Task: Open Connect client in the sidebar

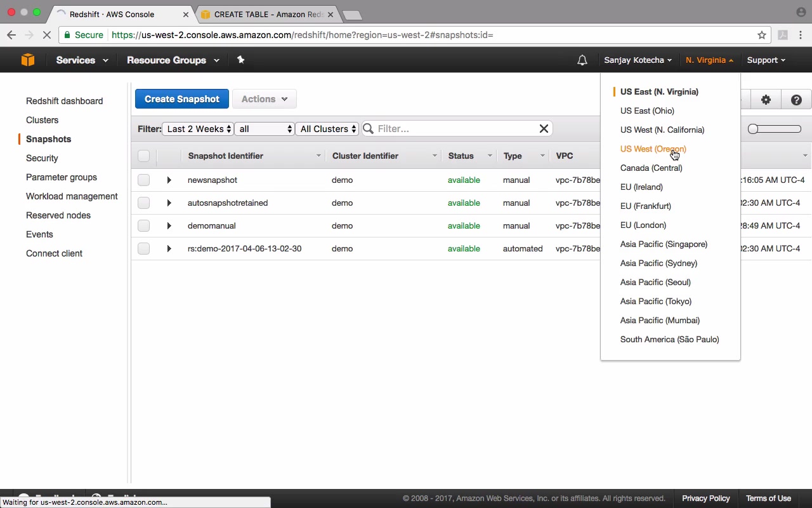Action: [x=54, y=253]
